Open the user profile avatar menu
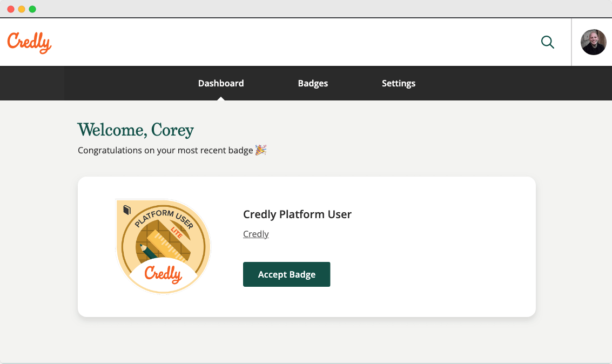Image resolution: width=612 pixels, height=364 pixels. tap(593, 42)
